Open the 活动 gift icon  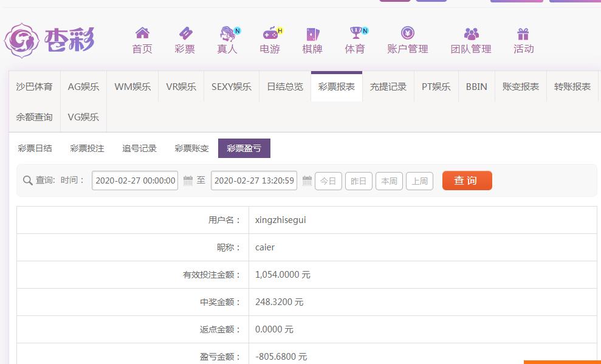(523, 33)
